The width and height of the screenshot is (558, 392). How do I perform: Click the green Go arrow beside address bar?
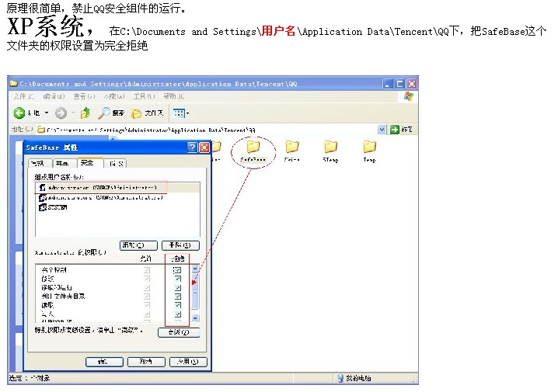[395, 130]
